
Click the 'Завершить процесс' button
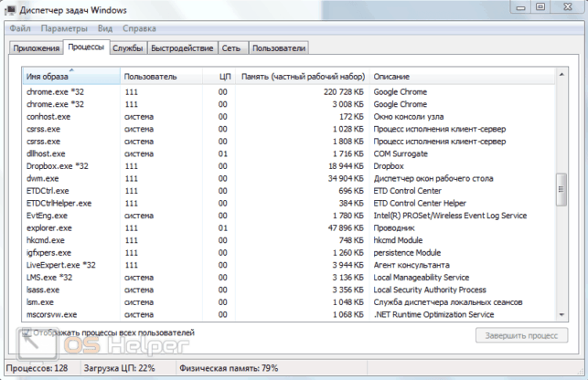point(521,335)
